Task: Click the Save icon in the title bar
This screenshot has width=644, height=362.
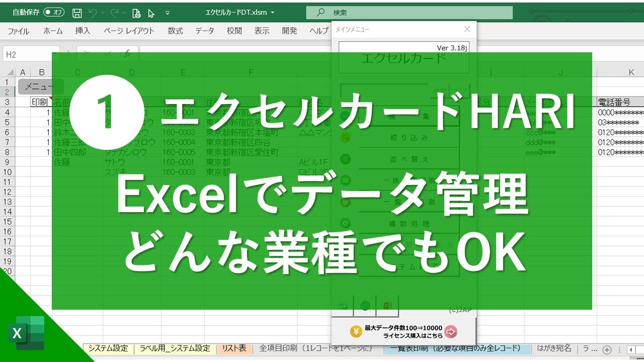Action: (77, 13)
